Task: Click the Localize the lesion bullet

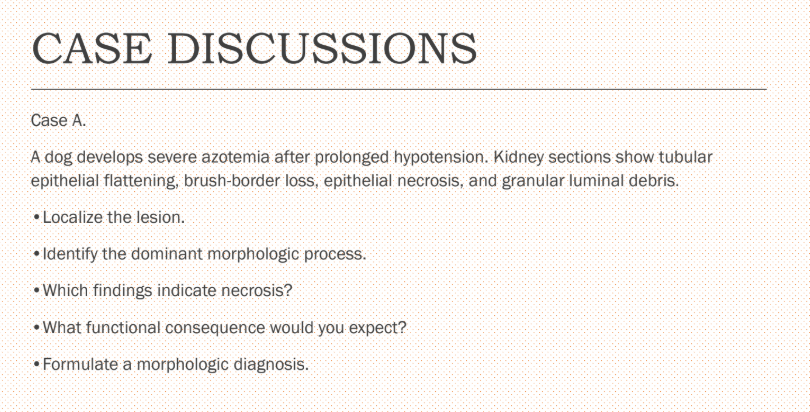Action: 108,217
